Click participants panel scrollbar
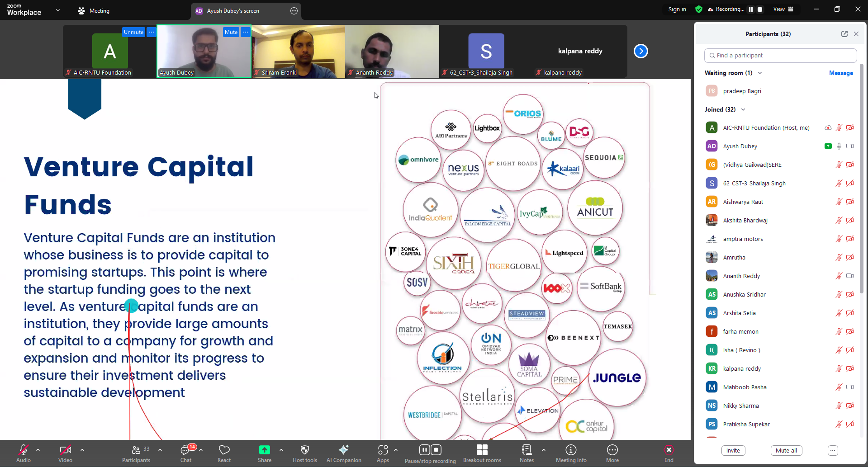Viewport: 868px width, 467px height. click(x=861, y=179)
